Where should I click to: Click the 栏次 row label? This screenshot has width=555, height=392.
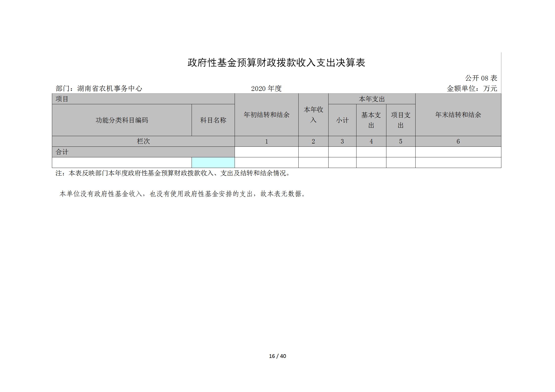click(143, 141)
